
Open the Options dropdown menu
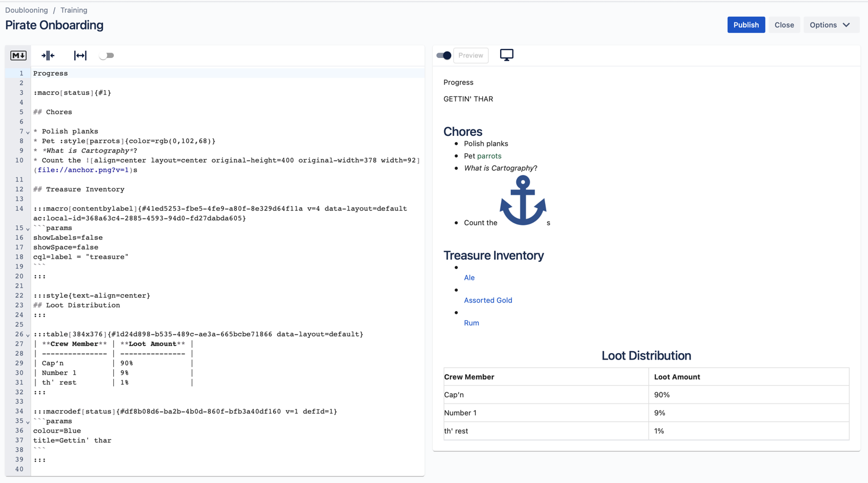pos(830,25)
